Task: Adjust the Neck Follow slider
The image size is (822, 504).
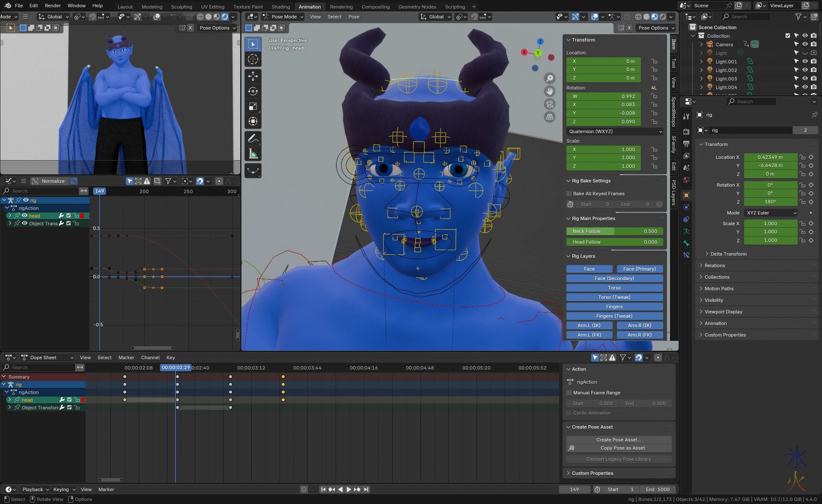Action: [x=614, y=231]
